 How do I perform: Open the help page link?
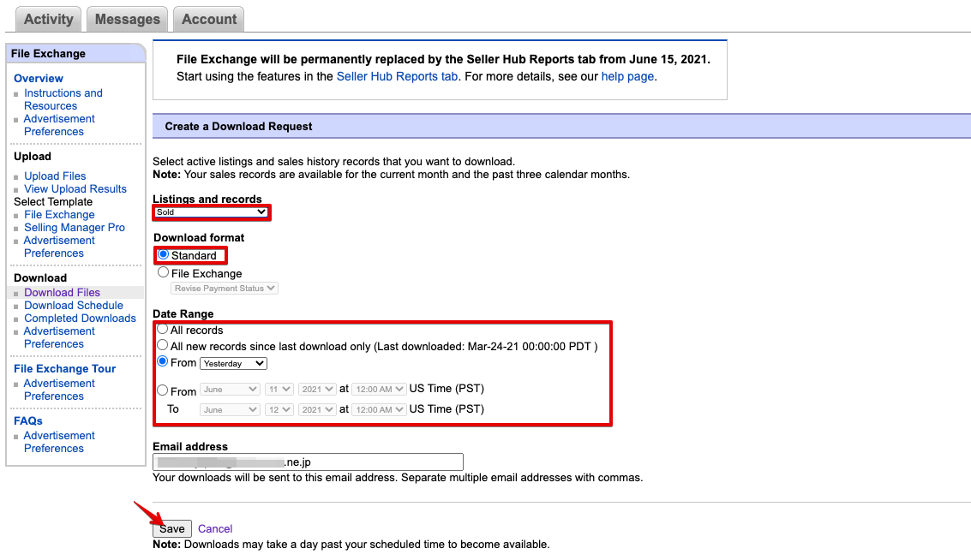(627, 77)
